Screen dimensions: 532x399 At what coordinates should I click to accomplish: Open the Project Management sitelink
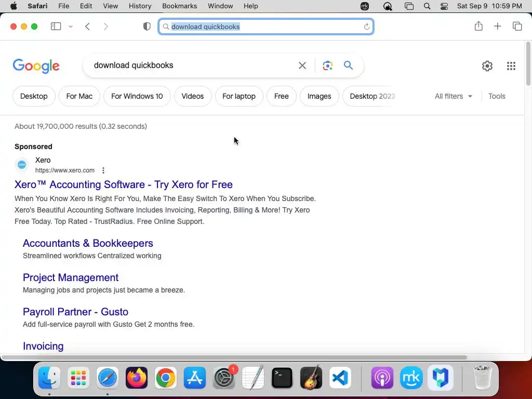point(71,277)
